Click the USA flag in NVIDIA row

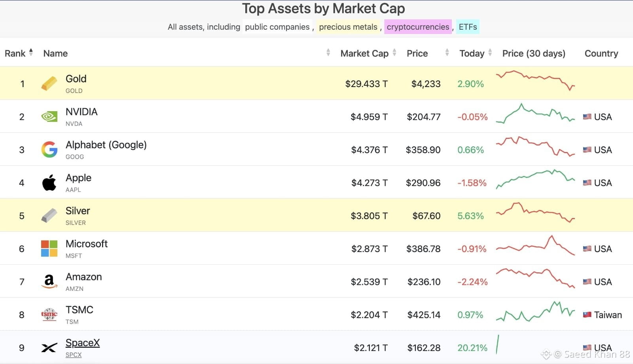coord(587,117)
